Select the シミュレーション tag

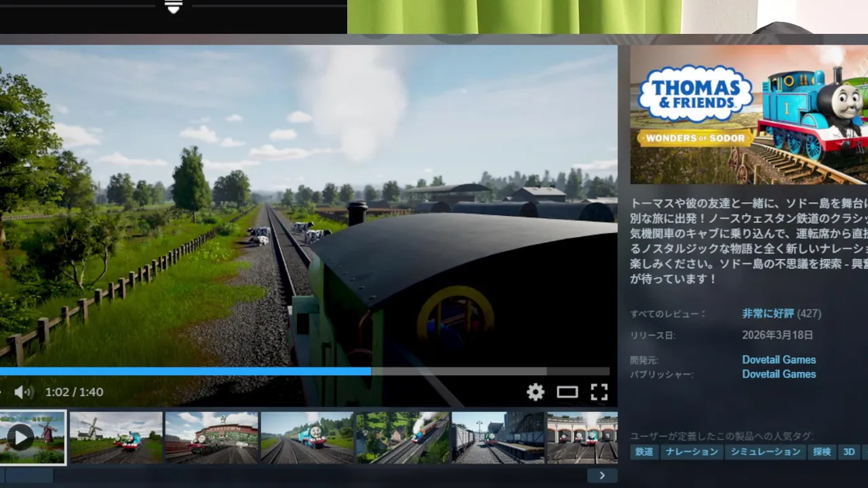[x=765, y=451]
